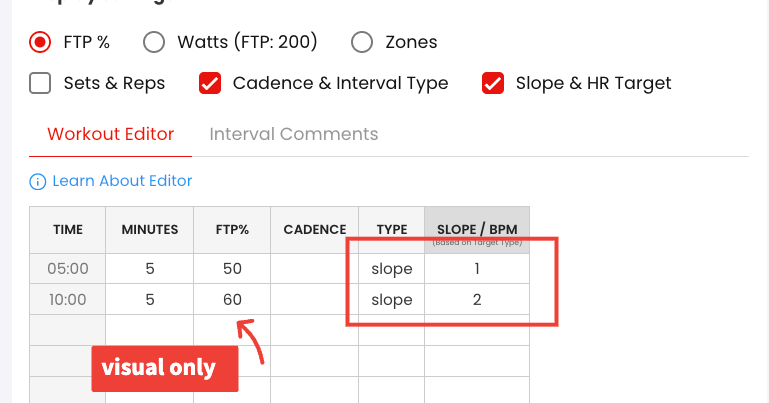
Task: Click the SLOPE / BPM column header
Action: 477,231
